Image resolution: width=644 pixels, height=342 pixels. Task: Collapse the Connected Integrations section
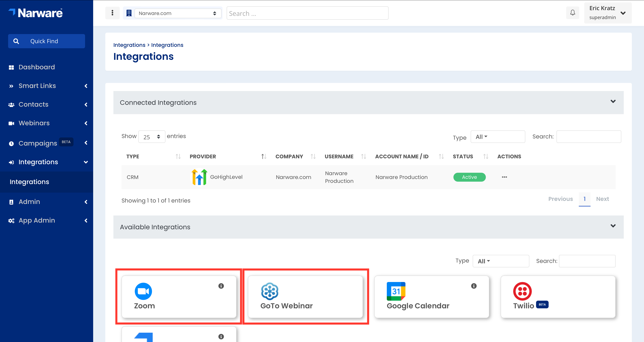613,101
